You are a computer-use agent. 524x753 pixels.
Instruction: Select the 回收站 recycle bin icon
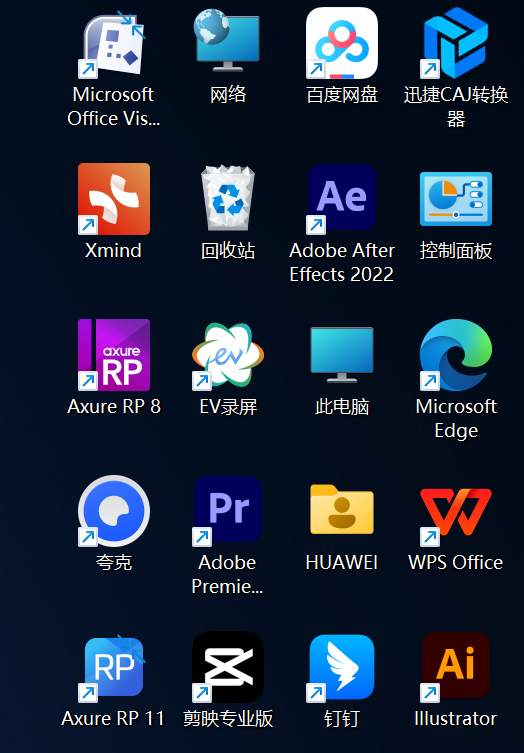tap(228, 198)
